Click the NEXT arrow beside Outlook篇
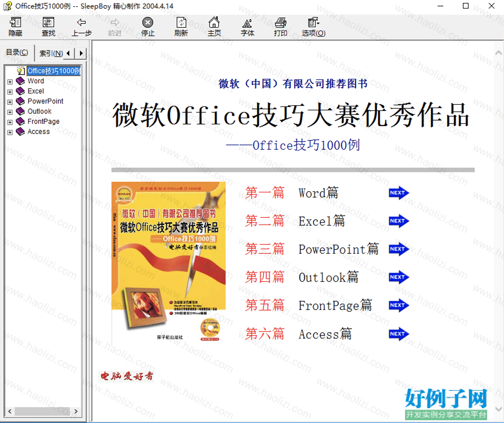Screen dimensions: 504x423 point(399,277)
